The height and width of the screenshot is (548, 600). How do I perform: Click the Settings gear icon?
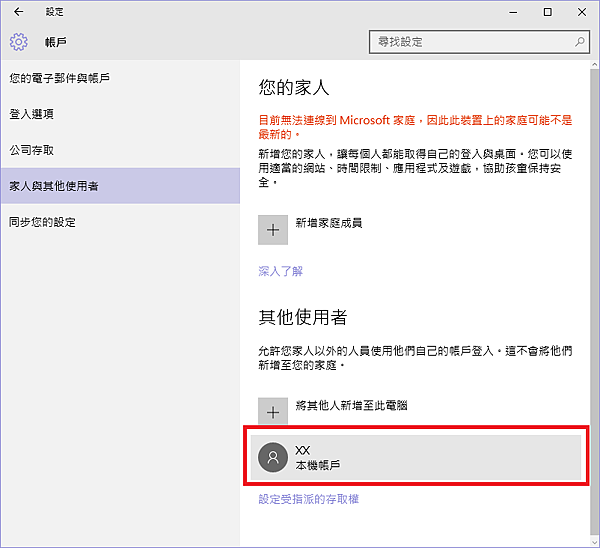coord(19,42)
